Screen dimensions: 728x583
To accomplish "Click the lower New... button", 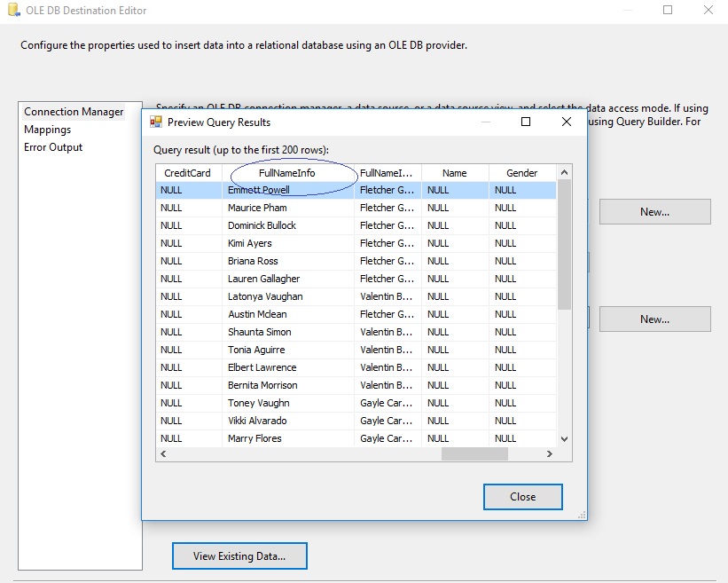I will (654, 319).
